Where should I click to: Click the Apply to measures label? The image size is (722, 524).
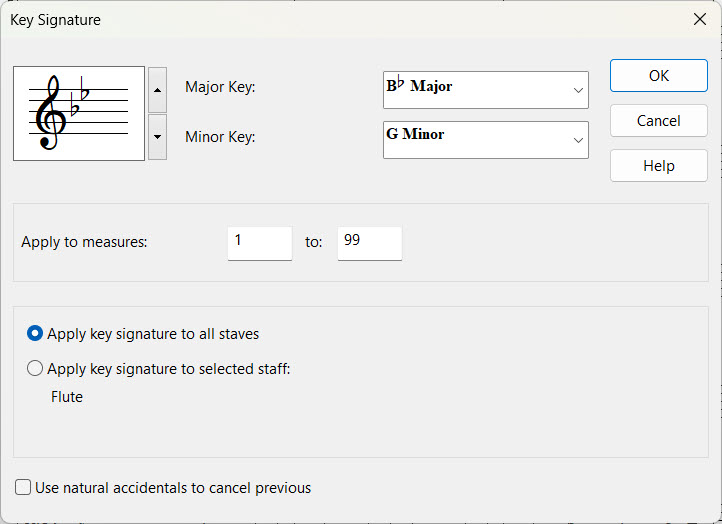(x=84, y=242)
